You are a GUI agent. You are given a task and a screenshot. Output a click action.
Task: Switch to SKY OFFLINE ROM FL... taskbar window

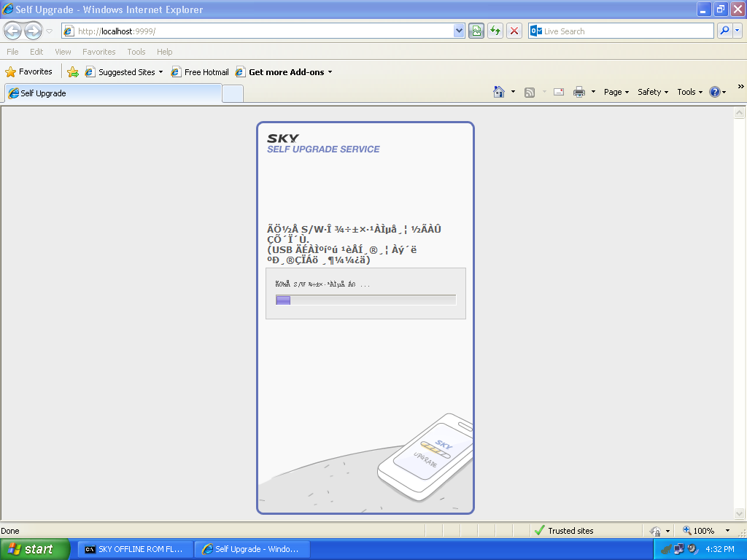click(x=135, y=550)
